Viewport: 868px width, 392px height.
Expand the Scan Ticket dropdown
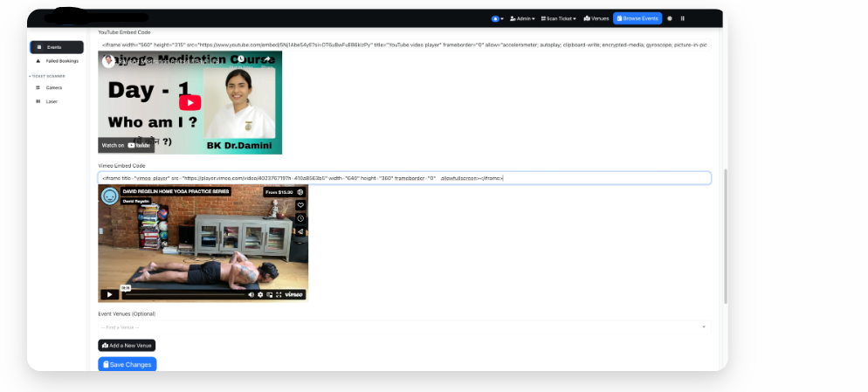559,18
